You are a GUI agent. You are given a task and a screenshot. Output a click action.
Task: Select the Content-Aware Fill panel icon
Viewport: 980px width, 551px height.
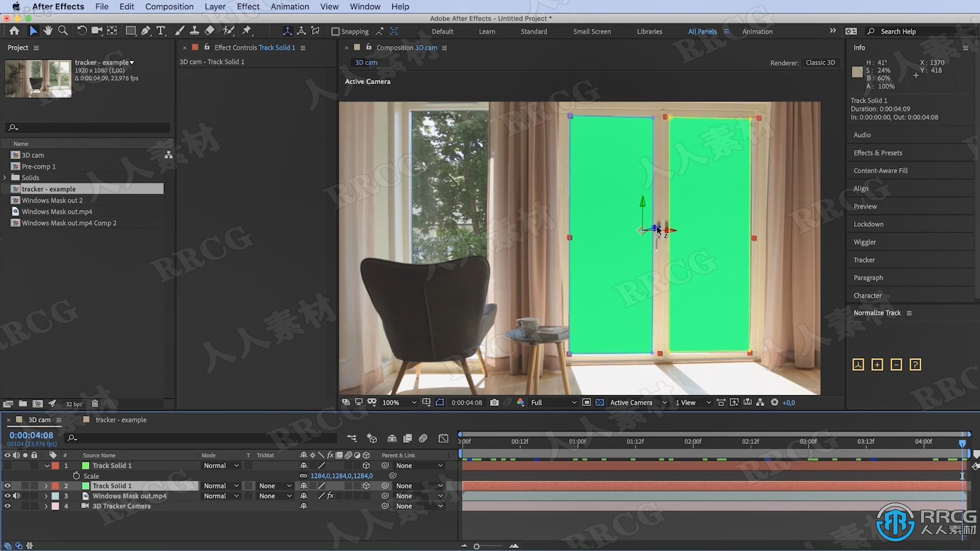tap(880, 170)
